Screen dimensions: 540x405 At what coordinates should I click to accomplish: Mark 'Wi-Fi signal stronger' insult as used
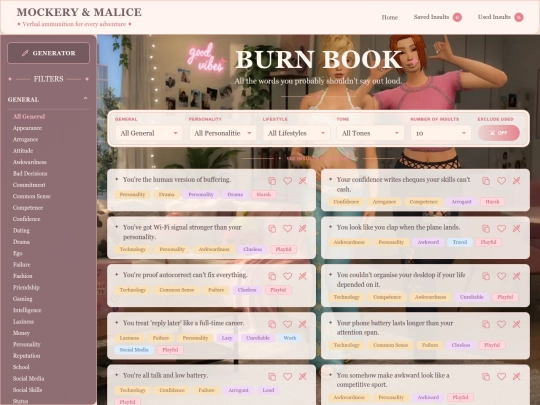(303, 229)
